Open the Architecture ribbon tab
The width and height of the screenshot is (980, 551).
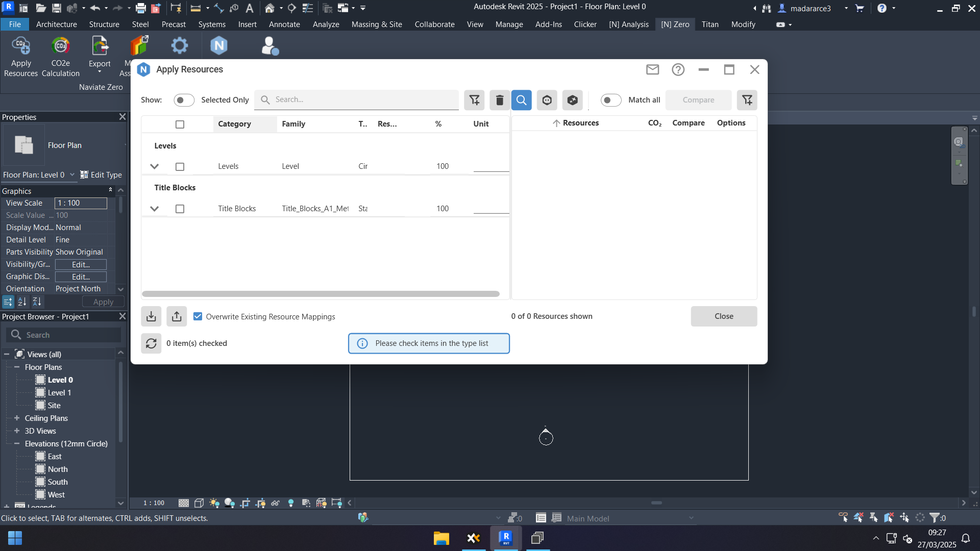[x=56, y=24]
